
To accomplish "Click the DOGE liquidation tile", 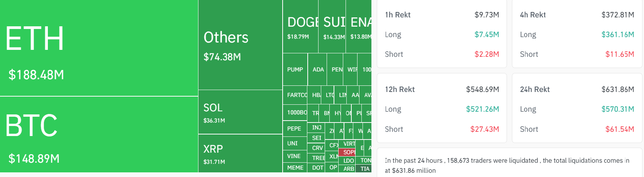I will coord(300,27).
